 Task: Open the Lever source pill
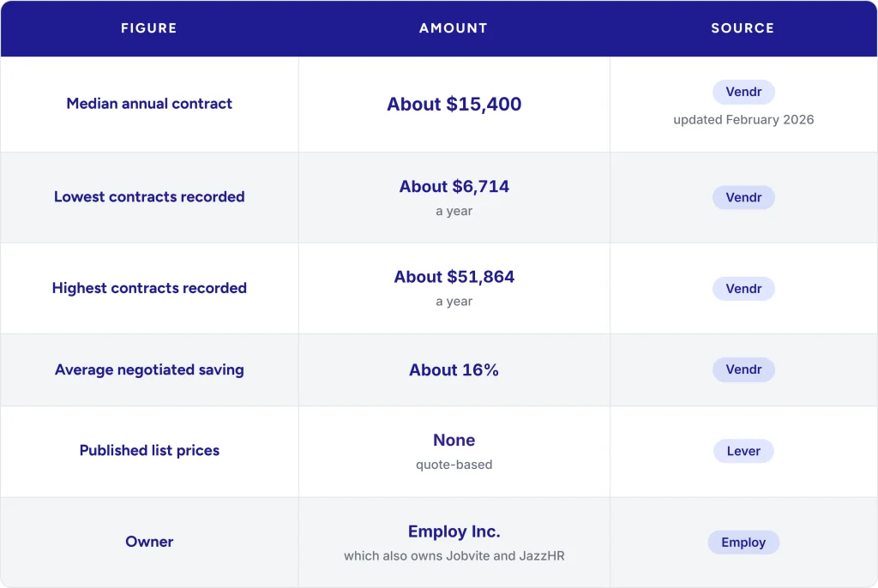coord(743,451)
